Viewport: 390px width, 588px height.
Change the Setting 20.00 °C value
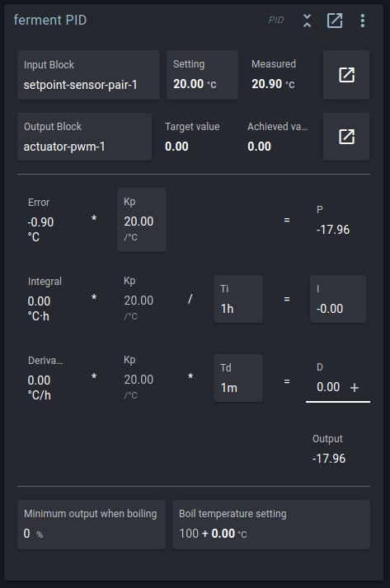tap(202, 75)
